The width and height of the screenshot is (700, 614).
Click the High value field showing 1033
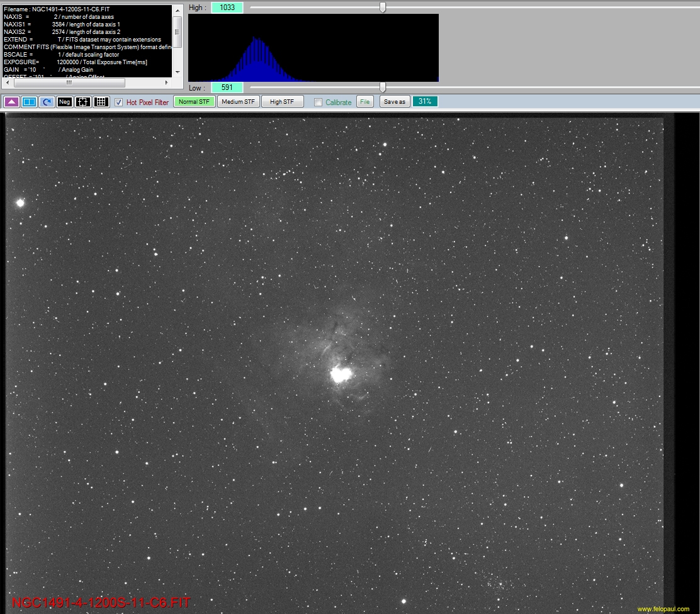pyautogui.click(x=227, y=8)
